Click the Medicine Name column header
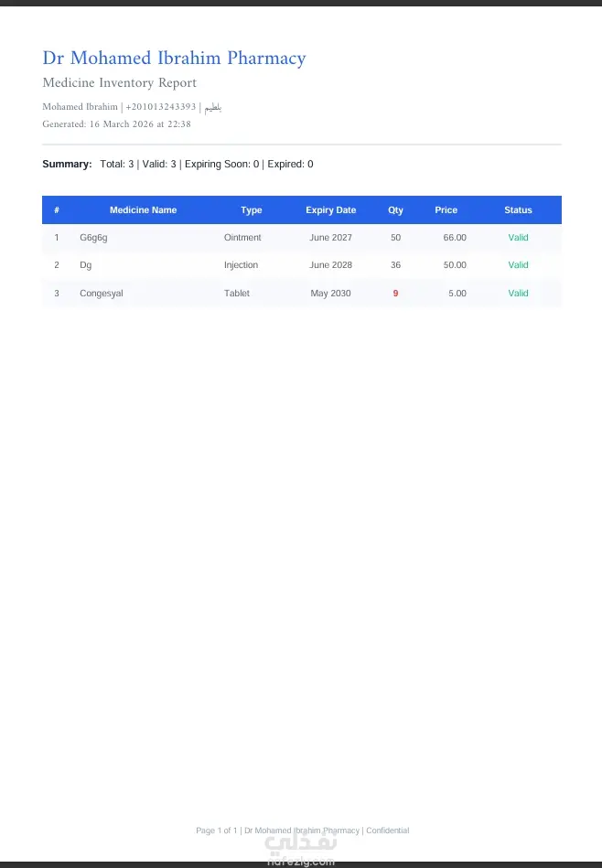 point(143,210)
